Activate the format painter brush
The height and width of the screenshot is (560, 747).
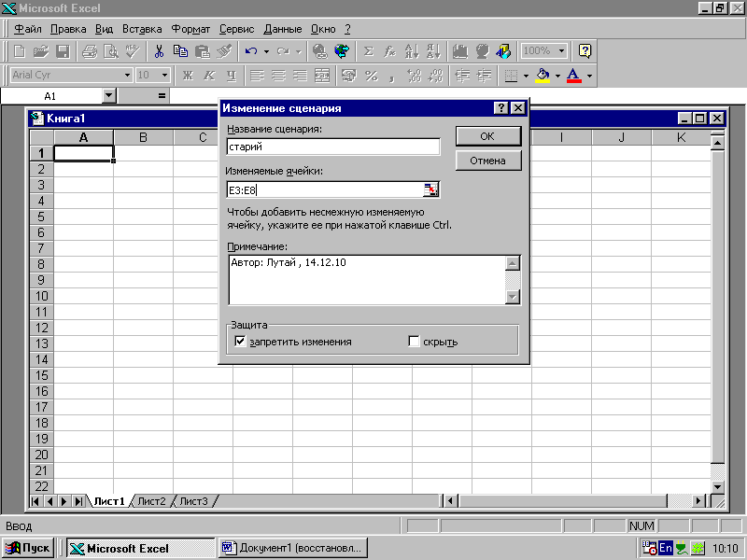[224, 51]
